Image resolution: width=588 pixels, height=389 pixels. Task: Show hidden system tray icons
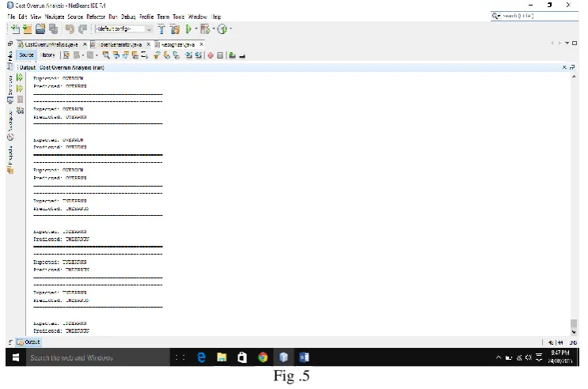[x=499, y=357]
